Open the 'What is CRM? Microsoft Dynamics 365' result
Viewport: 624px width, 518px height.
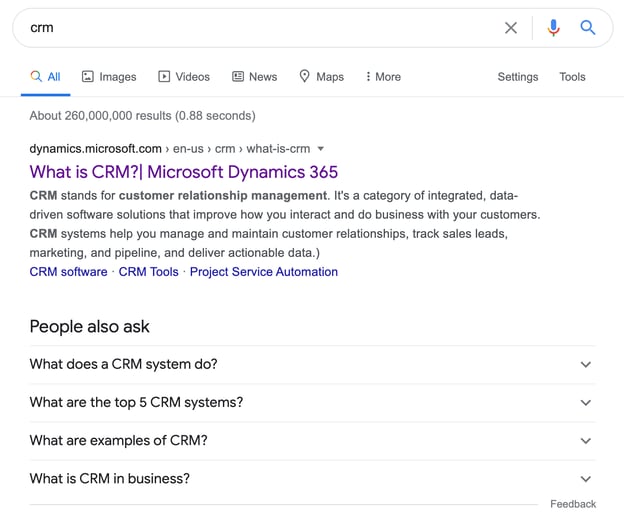pyautogui.click(x=184, y=172)
